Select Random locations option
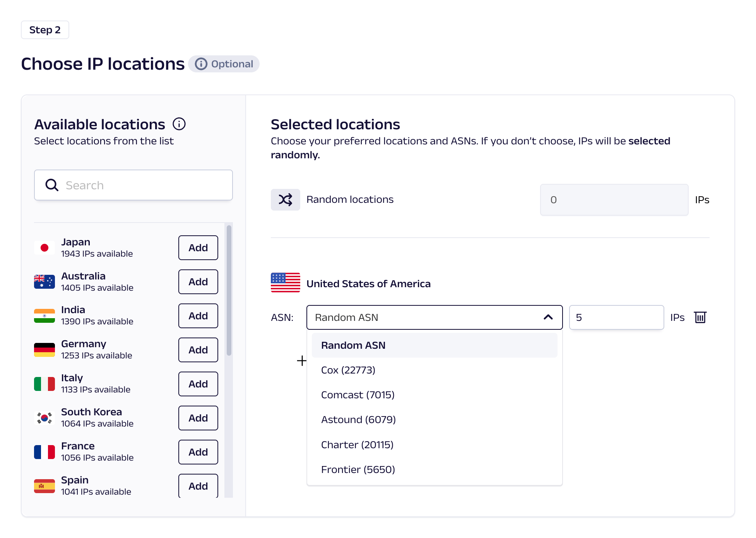 coord(349,199)
